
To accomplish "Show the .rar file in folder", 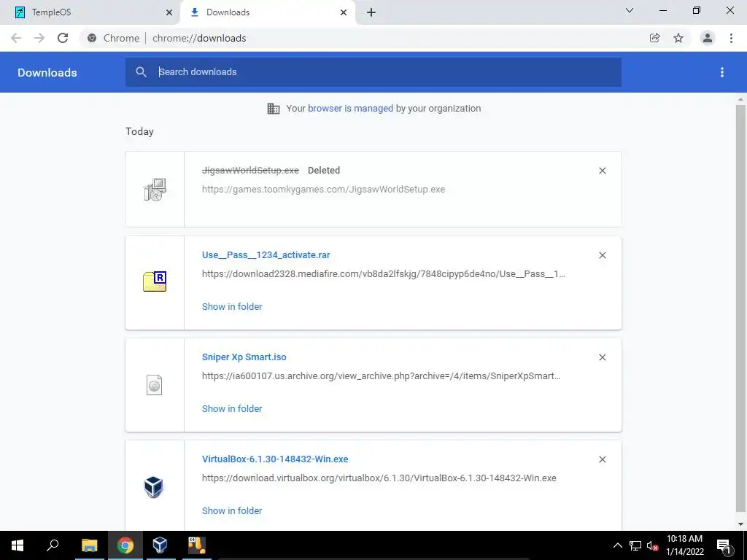I will click(232, 307).
